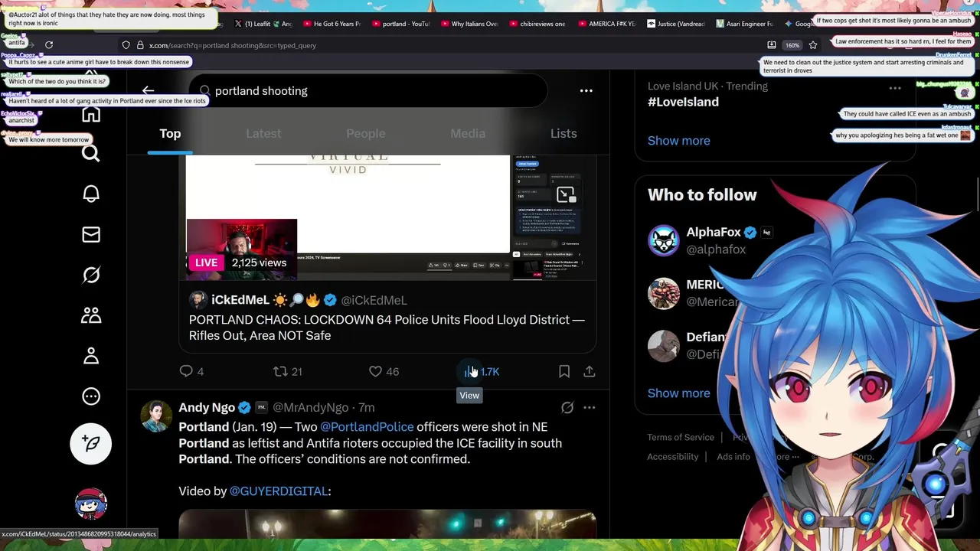Image resolution: width=980 pixels, height=551 pixels.
Task: Open Communities icon in sidebar
Action: click(91, 315)
